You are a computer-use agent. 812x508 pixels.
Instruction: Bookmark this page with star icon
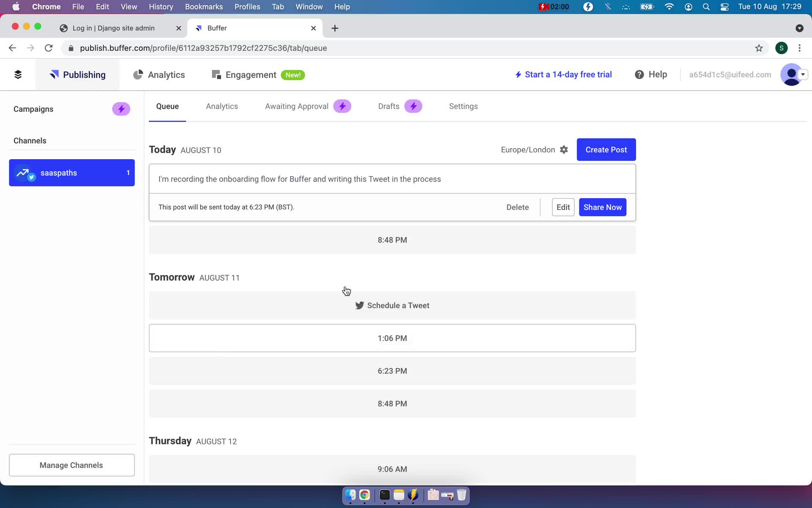[759, 48]
